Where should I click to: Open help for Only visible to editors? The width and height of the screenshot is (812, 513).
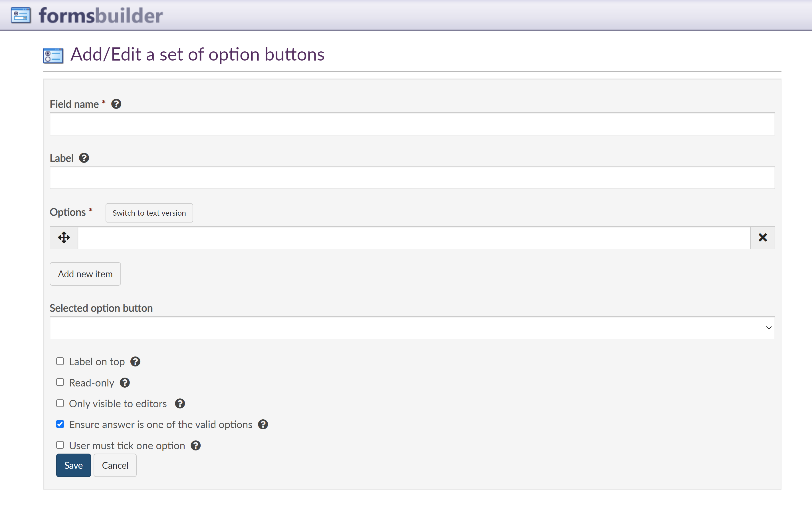click(x=180, y=404)
